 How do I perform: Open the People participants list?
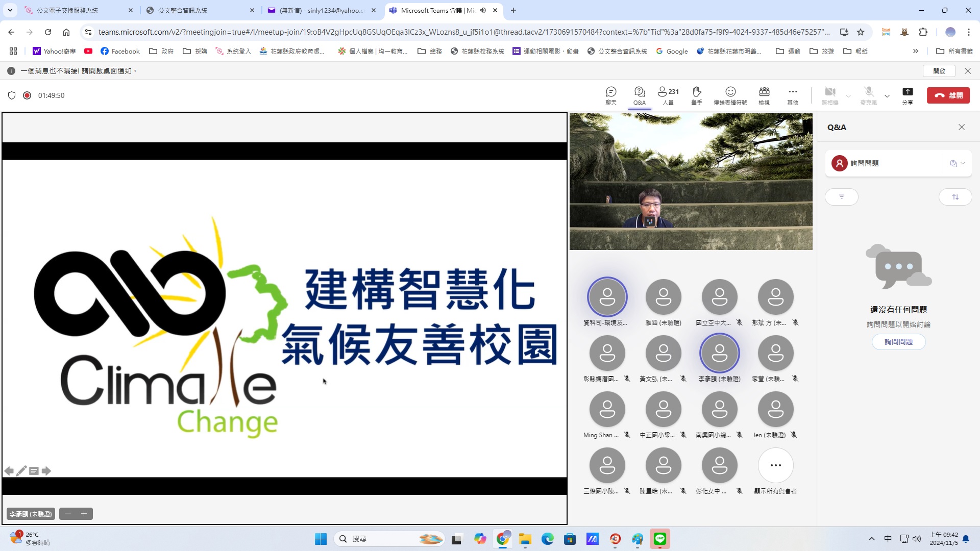[x=668, y=95]
